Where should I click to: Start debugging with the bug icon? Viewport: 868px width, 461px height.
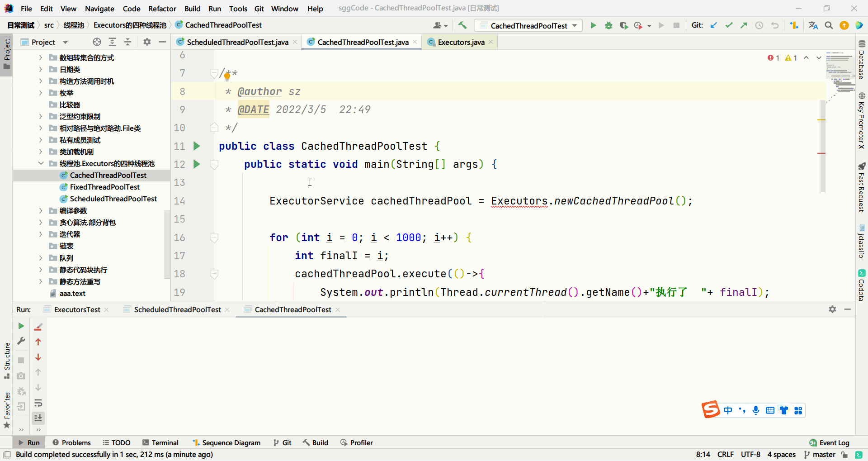pos(609,25)
